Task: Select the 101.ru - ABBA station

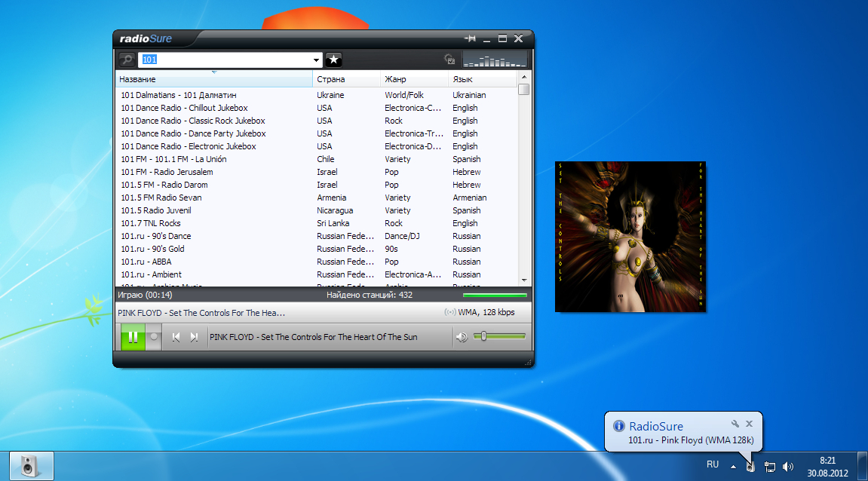Action: 146,262
